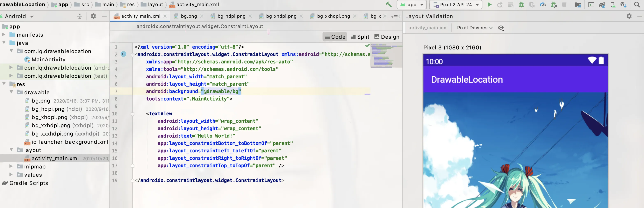Switch the editor to Split view mode
644x208 pixels.
360,37
